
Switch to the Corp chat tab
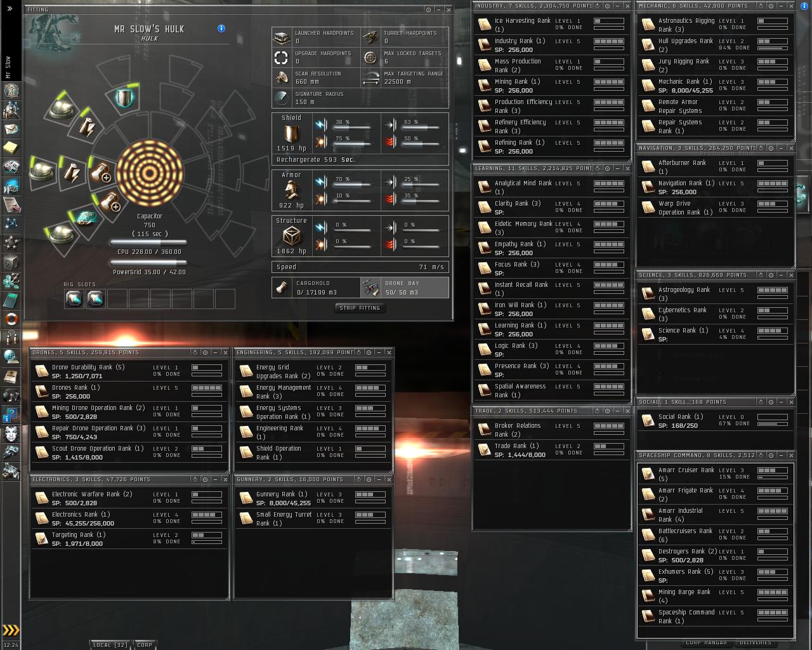(145, 645)
